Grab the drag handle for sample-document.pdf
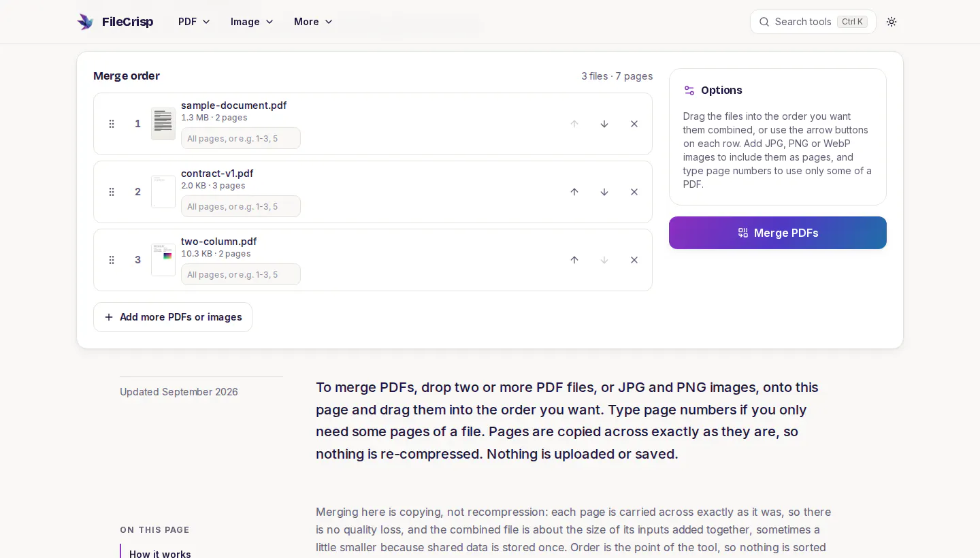This screenshot has height=558, width=980. [x=112, y=124]
